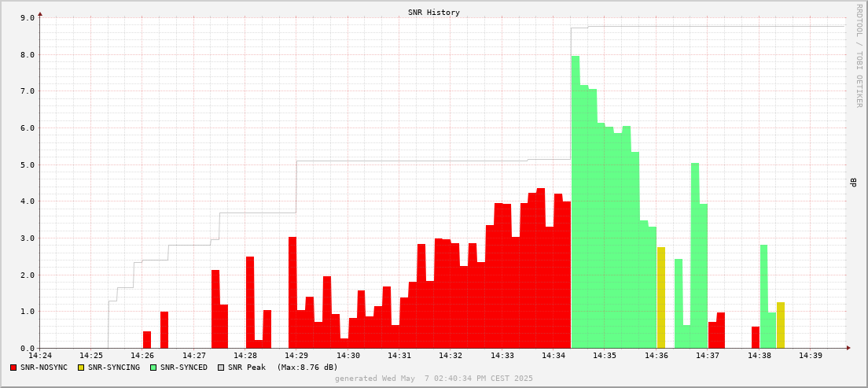This screenshot has width=868, height=388.
Task: Click the 14:32 time axis label
Action: tap(451, 355)
